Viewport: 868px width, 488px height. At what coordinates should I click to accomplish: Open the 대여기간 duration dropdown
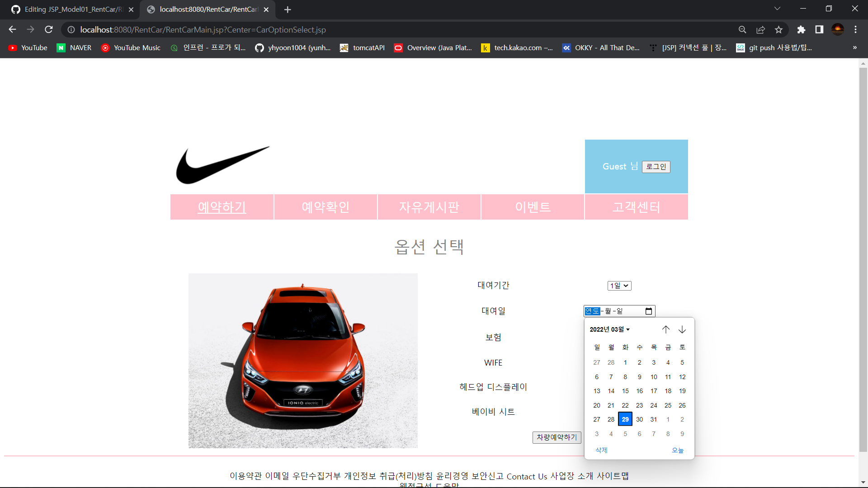pos(619,286)
